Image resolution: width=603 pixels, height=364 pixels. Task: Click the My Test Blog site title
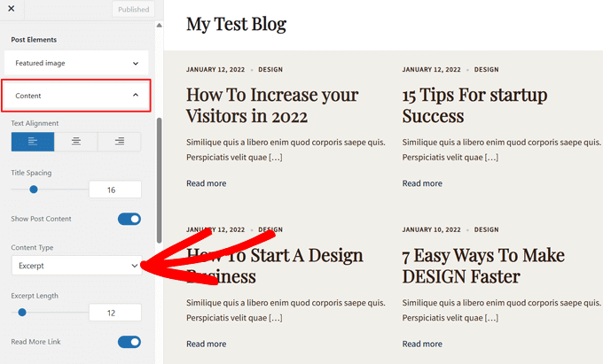(236, 24)
